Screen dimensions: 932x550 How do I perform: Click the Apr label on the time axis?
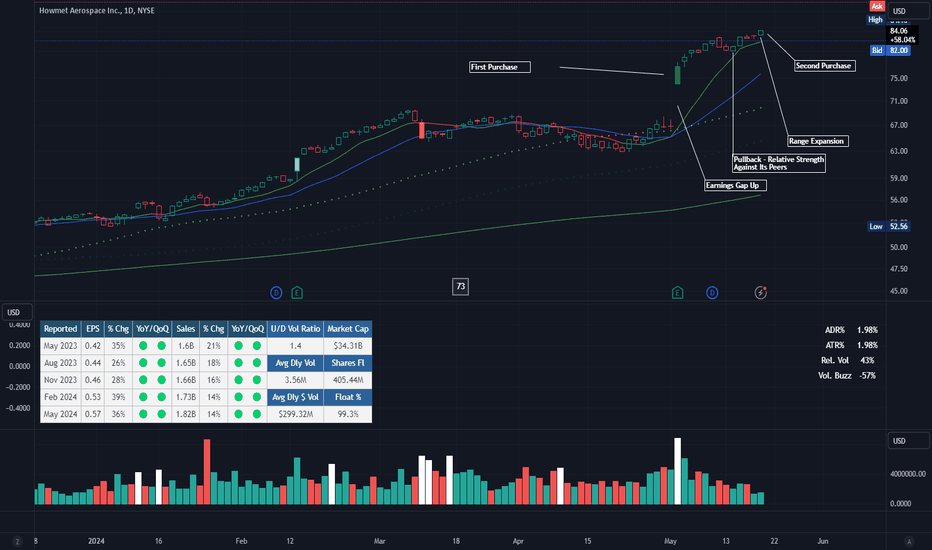(518, 541)
